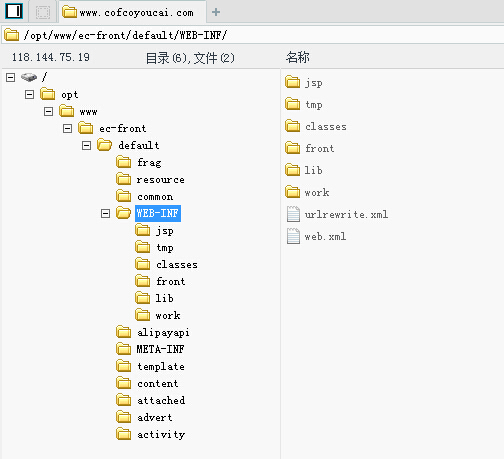Click the alipayapi folder icon in the tree
Image resolution: width=504 pixels, height=459 pixels.
coord(124,332)
